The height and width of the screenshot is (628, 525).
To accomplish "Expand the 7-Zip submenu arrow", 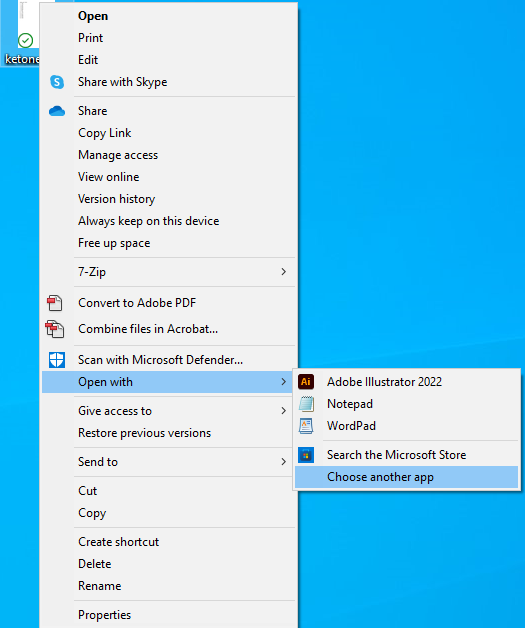I will 284,272.
